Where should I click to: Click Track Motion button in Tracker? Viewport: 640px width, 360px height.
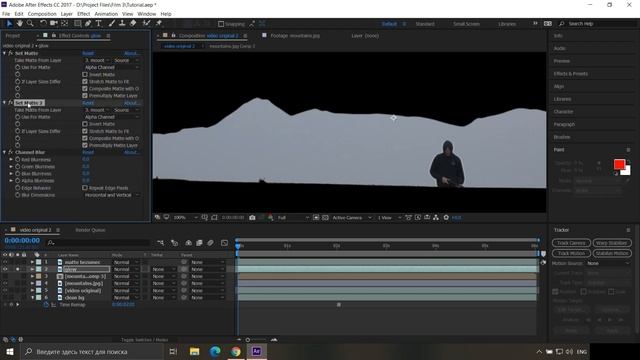(x=571, y=253)
